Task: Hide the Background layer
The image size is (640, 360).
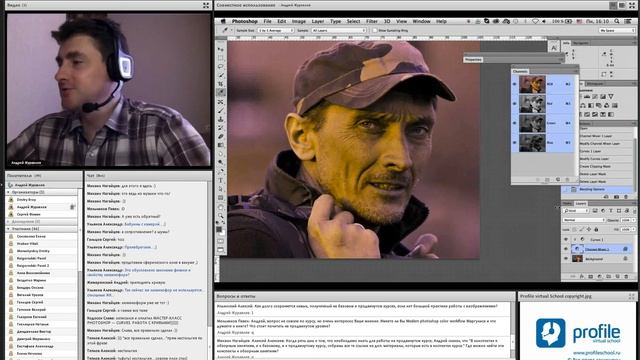Action: pyautogui.click(x=566, y=259)
